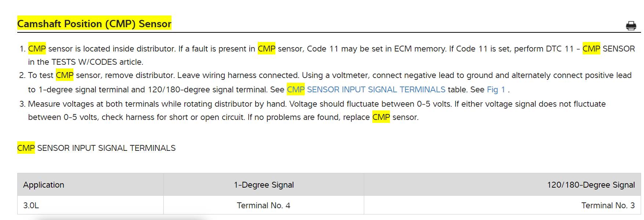Click the 3.0L table cell

(x=31, y=205)
